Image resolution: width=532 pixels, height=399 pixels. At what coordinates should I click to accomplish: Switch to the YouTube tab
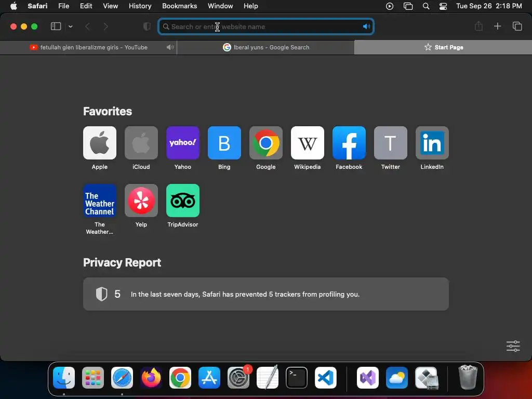[88, 47]
